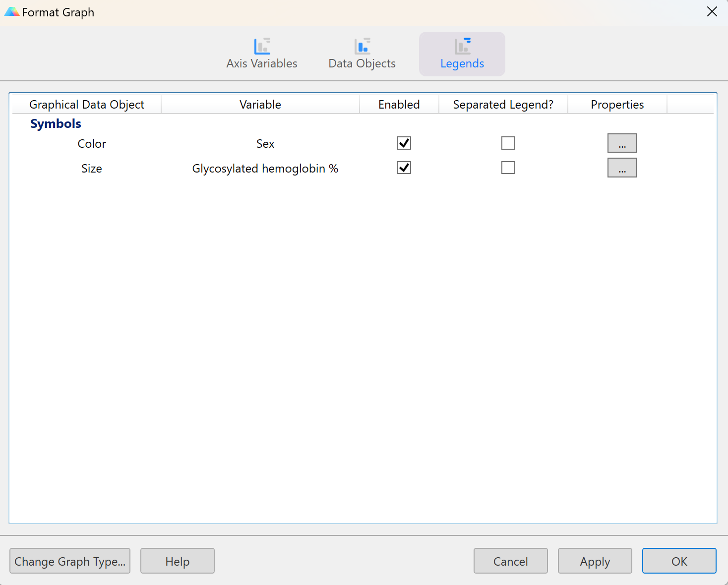Confirm changes with OK

[x=679, y=561]
